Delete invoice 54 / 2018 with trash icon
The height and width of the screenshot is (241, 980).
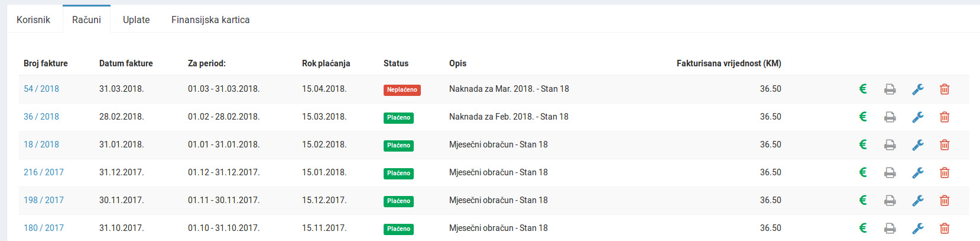[945, 89]
